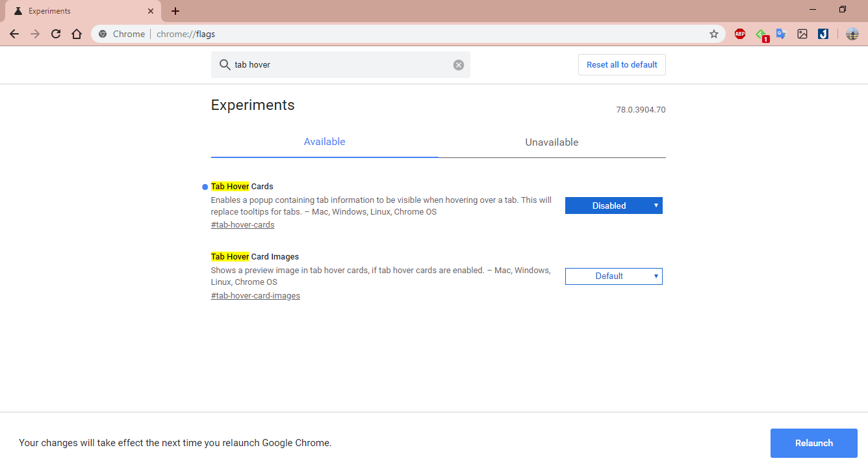Click the Experiments heading
This screenshot has width=868, height=465.
point(253,105)
